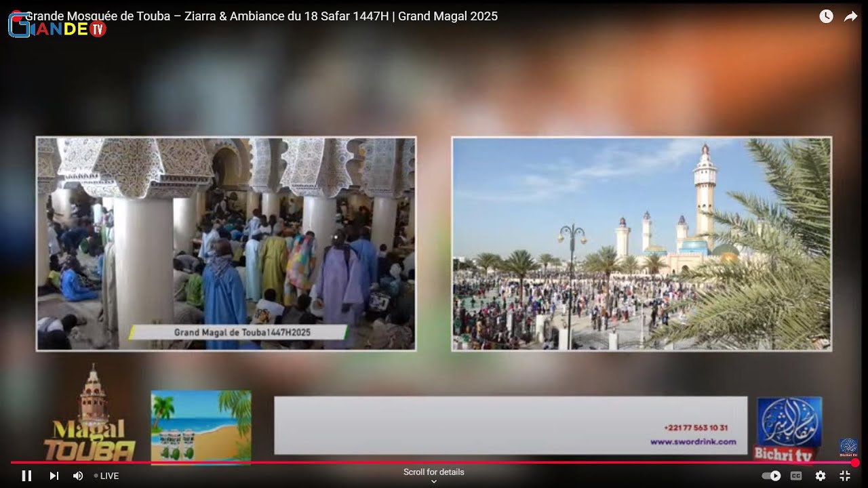Jump to the LIVE indicator
This screenshot has height=488, width=868.
coord(106,476)
